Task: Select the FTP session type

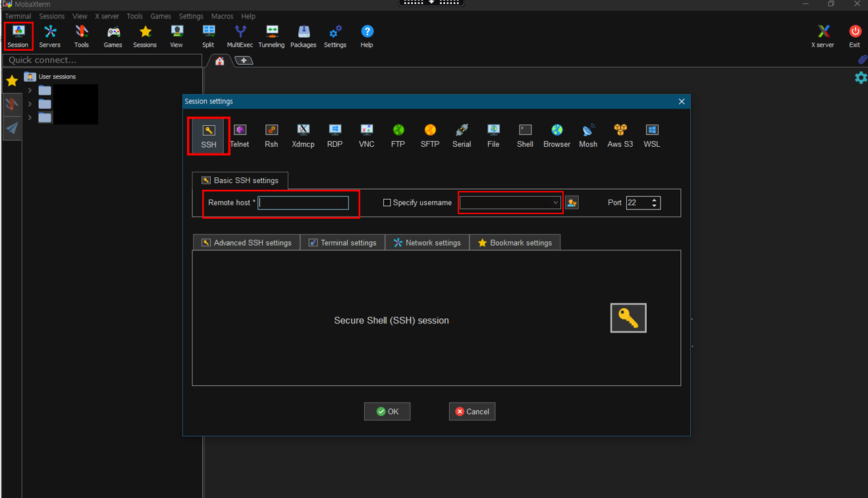Action: click(398, 136)
